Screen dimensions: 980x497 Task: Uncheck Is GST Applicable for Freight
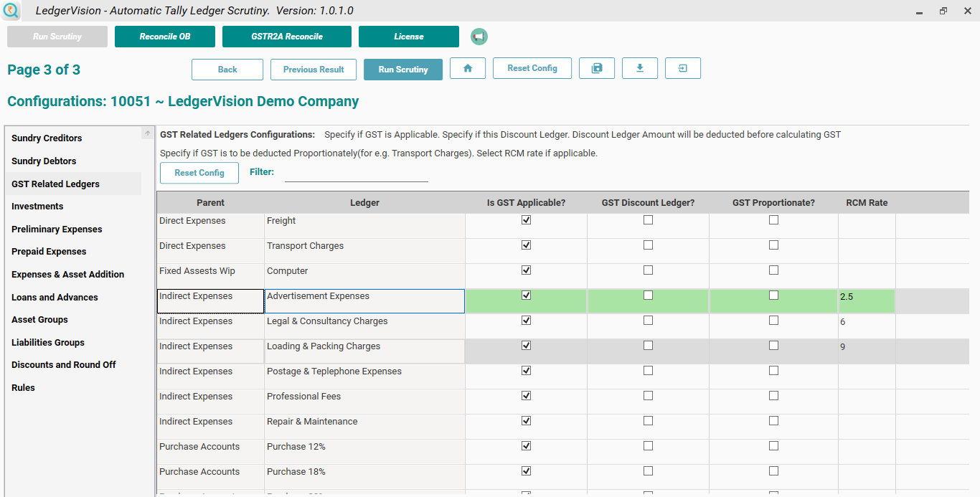pos(526,219)
